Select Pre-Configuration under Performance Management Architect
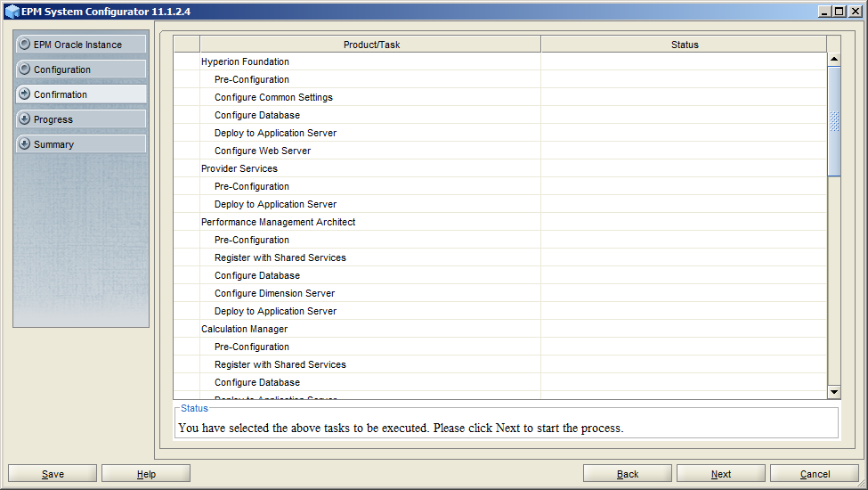The height and width of the screenshot is (490, 868). point(500,240)
